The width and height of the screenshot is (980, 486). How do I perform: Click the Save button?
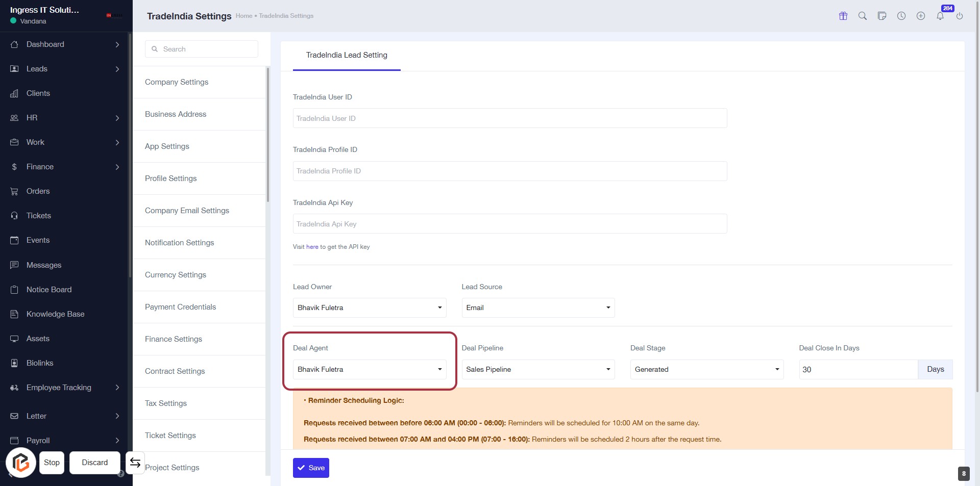coord(311,468)
